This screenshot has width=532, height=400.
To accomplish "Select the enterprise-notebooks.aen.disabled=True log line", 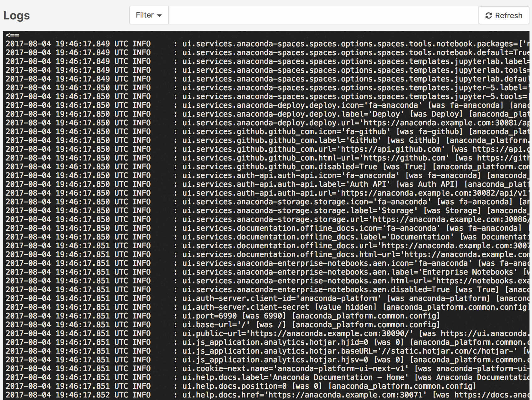I will coord(268,290).
